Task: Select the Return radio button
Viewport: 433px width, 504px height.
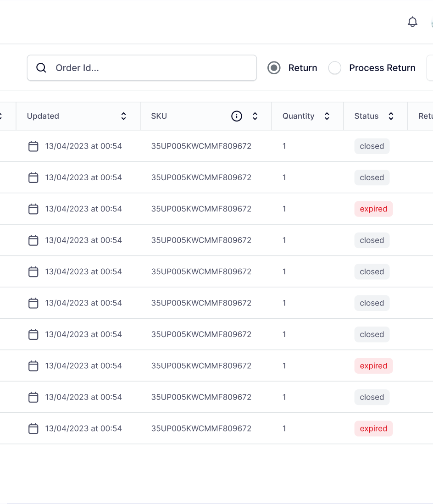Action: [x=274, y=68]
